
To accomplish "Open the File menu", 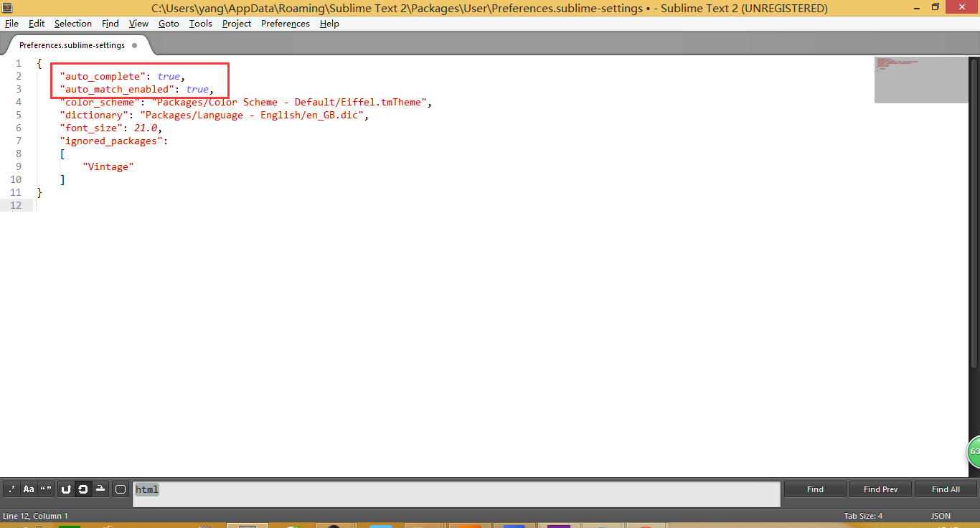I will (11, 24).
